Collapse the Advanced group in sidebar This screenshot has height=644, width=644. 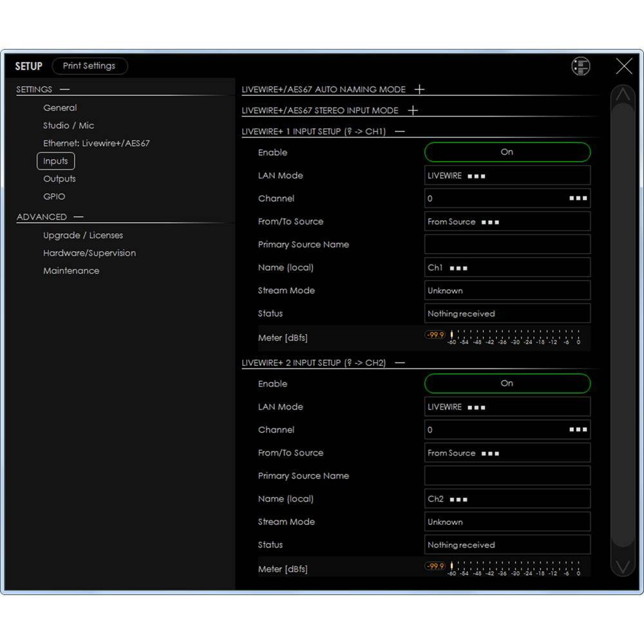pos(79,216)
